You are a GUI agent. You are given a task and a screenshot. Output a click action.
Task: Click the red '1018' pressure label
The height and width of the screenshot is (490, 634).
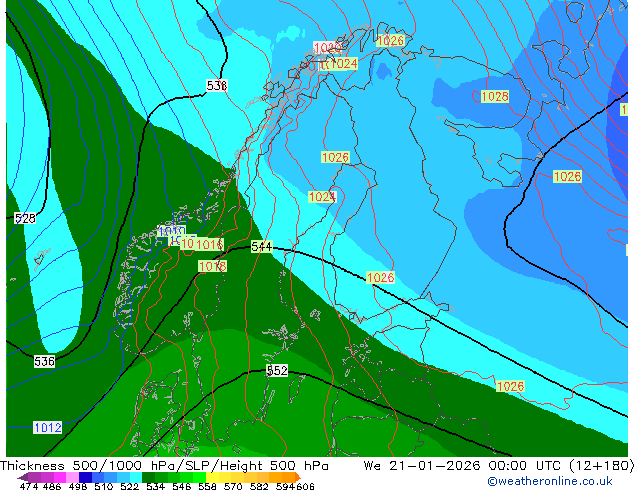tap(212, 266)
